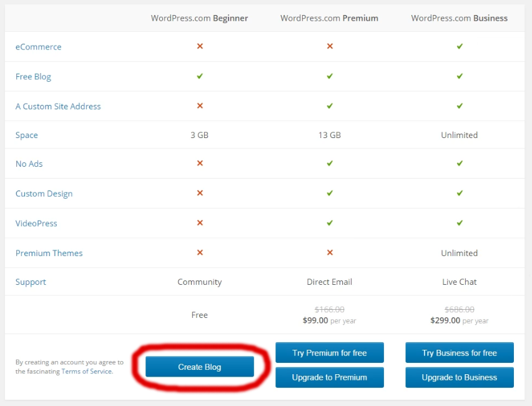Click Try Business for free button
Viewport: 532px width, 406px height.
click(x=460, y=353)
